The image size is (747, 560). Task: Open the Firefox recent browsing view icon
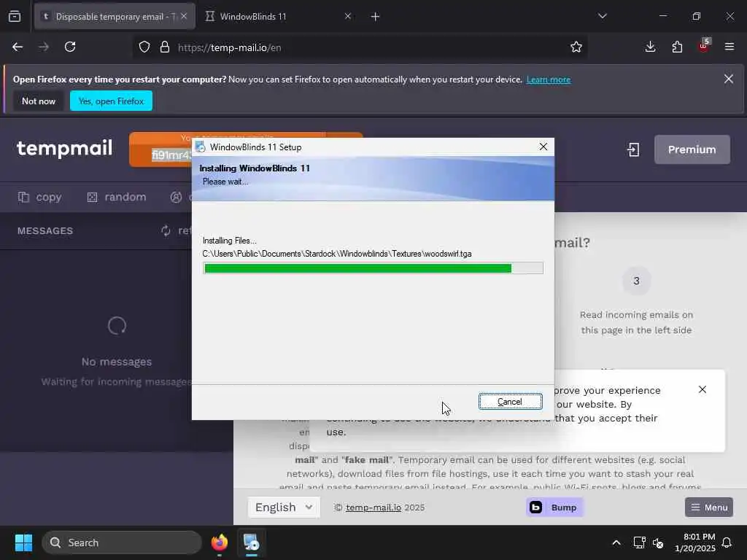pyautogui.click(x=15, y=17)
